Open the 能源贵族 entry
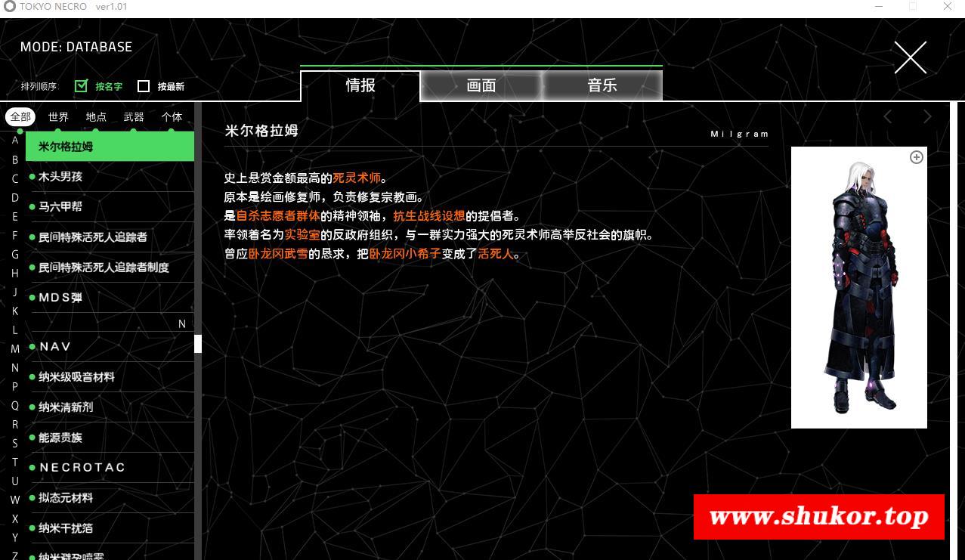Image resolution: width=965 pixels, height=560 pixels. (110, 437)
